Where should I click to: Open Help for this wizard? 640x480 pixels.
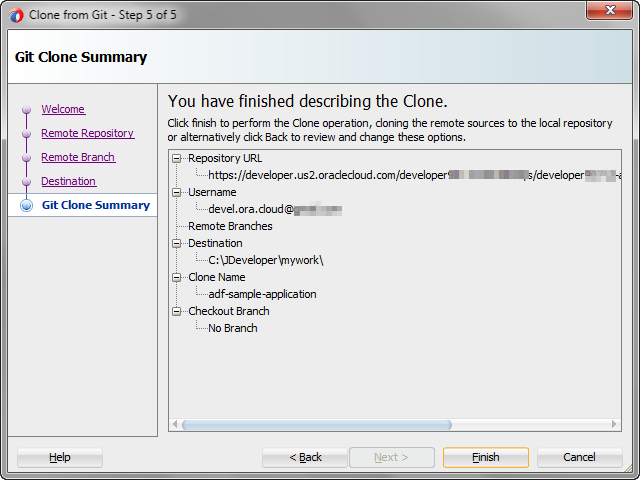pos(60,457)
